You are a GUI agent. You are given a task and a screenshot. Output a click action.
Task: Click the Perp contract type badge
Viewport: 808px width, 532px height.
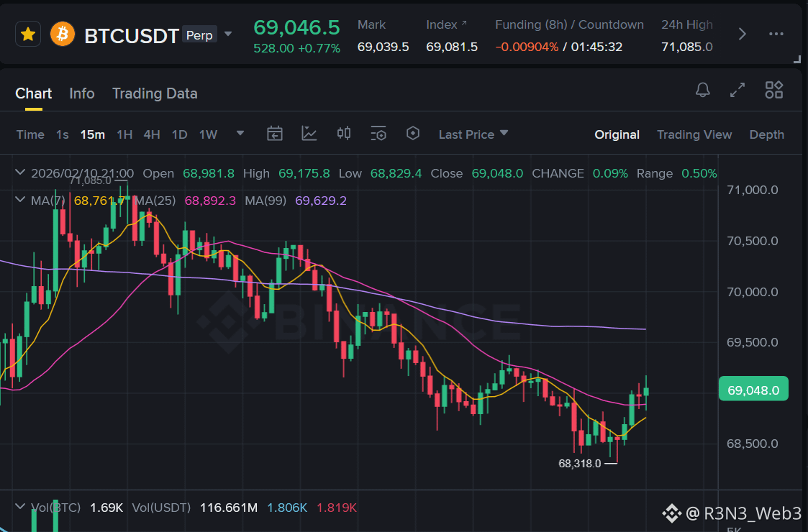[x=199, y=35]
